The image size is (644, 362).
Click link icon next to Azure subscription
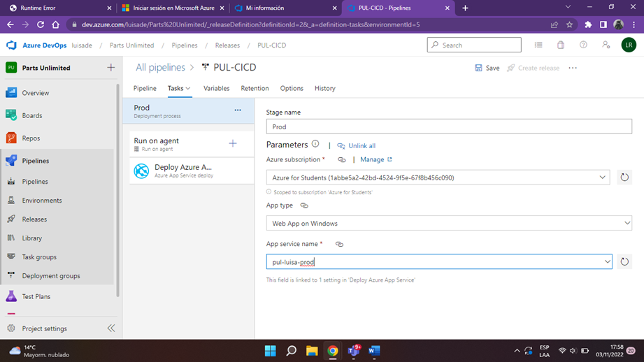342,159
